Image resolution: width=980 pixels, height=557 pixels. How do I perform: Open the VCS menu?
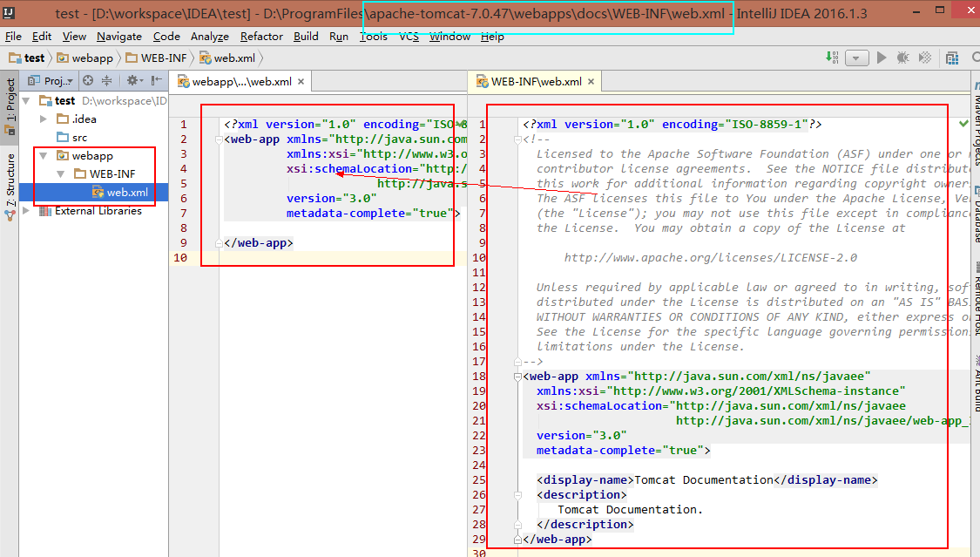coord(409,37)
